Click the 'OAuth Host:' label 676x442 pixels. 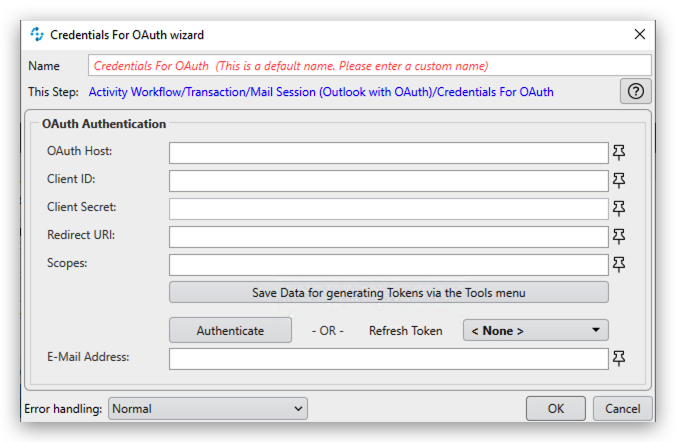(79, 151)
